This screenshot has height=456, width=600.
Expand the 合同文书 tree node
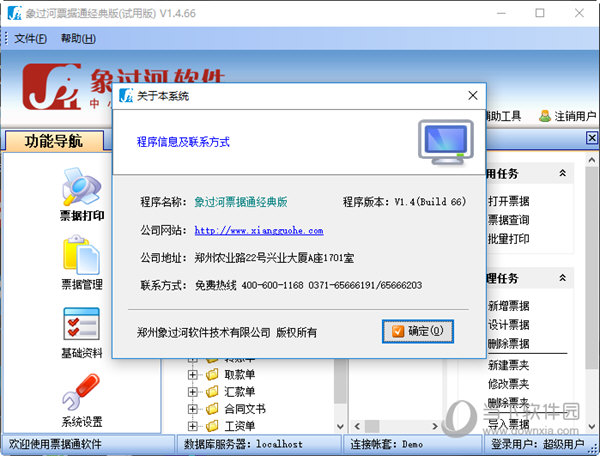point(192,409)
